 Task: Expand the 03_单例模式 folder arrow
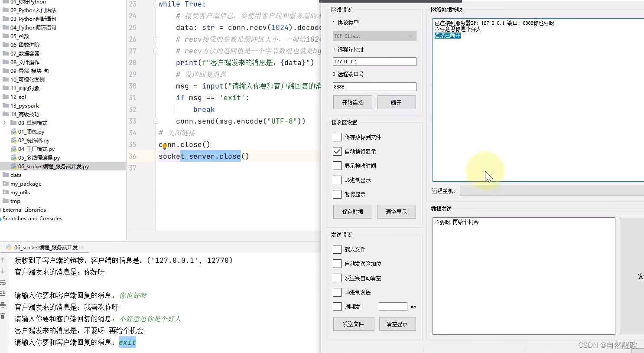tap(4, 123)
